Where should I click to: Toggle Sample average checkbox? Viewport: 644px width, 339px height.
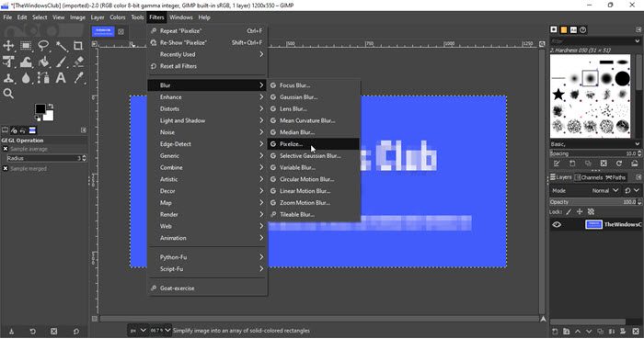(x=6, y=149)
